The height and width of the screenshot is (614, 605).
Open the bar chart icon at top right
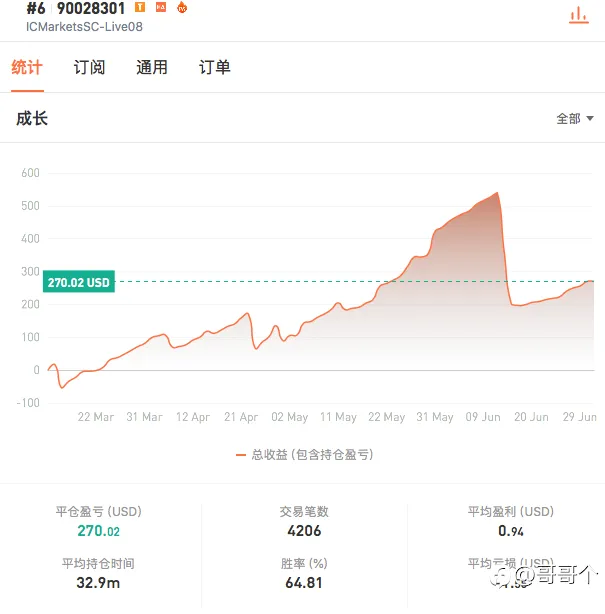pyautogui.click(x=578, y=15)
